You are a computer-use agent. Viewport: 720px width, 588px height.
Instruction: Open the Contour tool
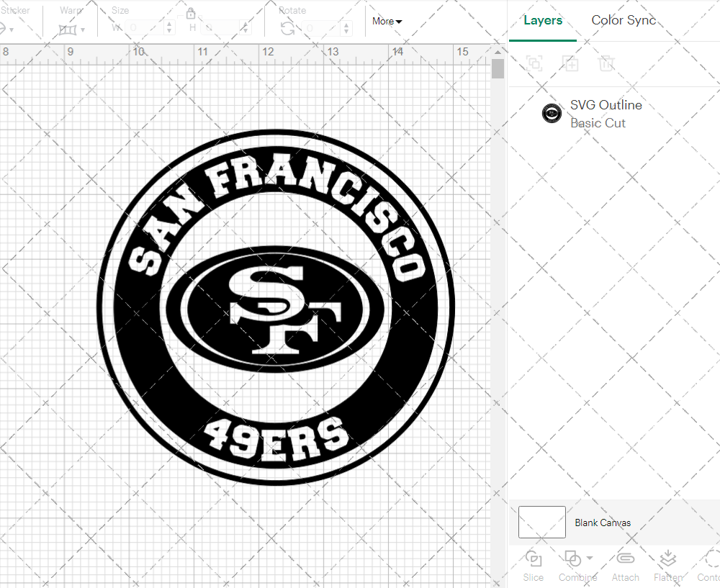[709, 565]
